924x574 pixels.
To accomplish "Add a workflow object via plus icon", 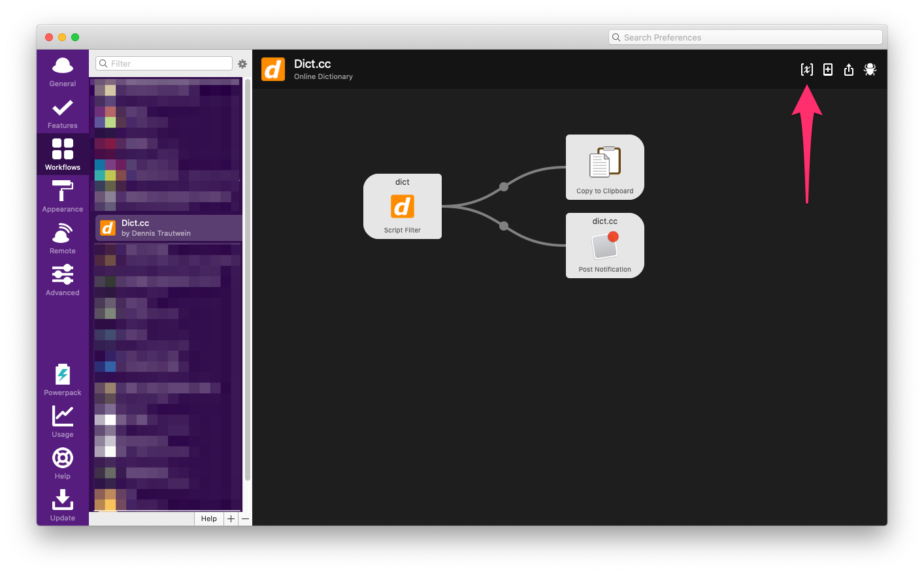I will coord(828,69).
